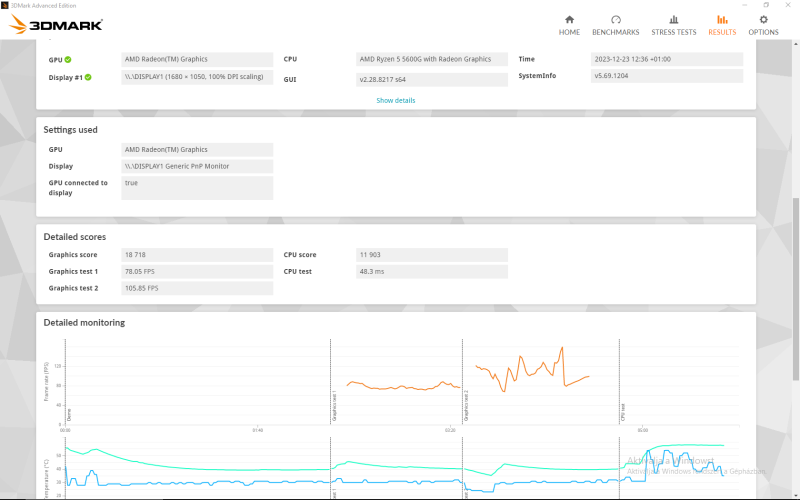This screenshot has height=500, width=800.
Task: Open Stress Tests chart icon
Action: (x=673, y=19)
